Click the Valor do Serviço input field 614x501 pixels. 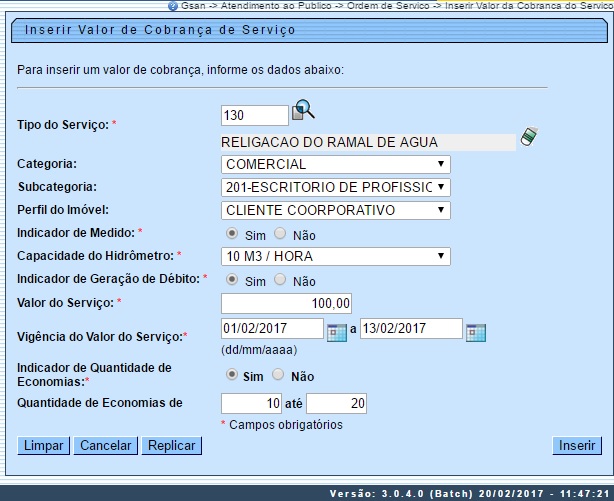pyautogui.click(x=286, y=303)
